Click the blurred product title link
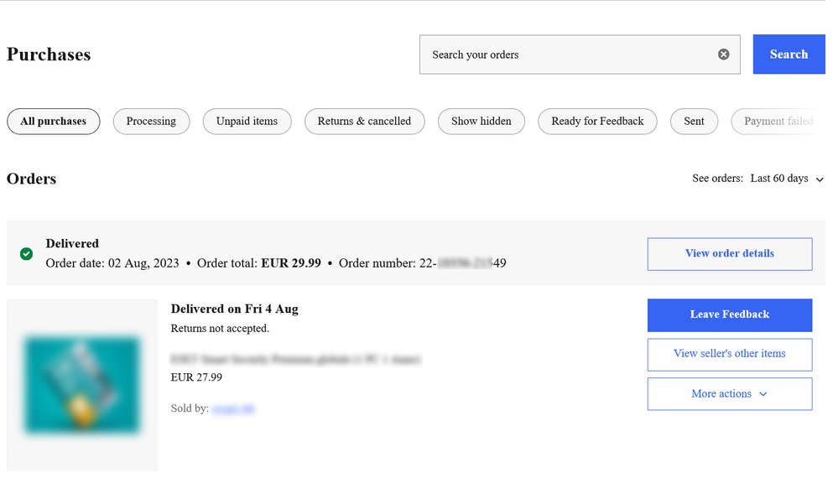Screen dimensions: 838x504 pos(295,360)
